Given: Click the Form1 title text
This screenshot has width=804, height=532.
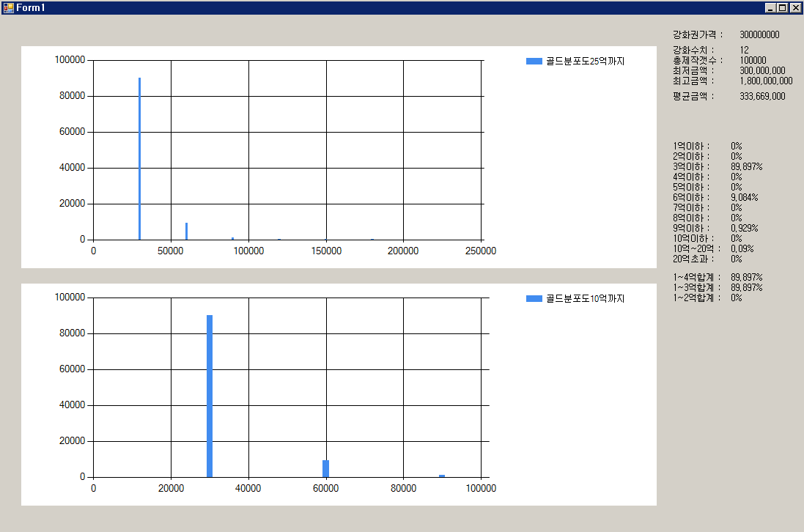Looking at the screenshot, I should click(31, 7).
